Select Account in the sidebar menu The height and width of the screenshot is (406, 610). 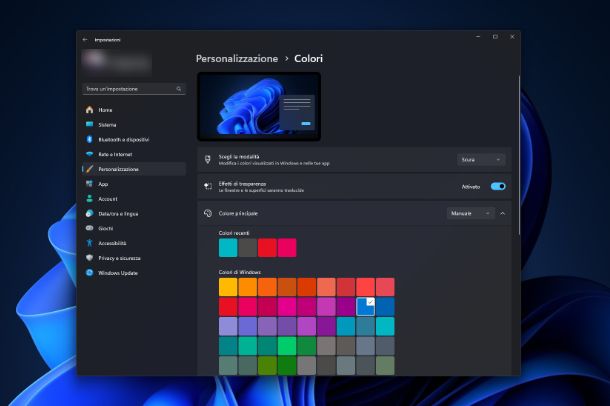tap(108, 199)
